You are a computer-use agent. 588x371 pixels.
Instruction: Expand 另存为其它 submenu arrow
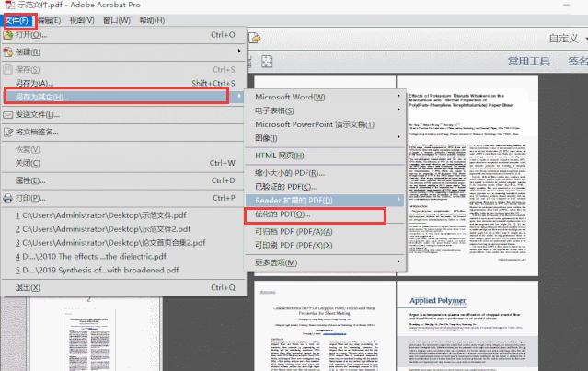coord(239,96)
